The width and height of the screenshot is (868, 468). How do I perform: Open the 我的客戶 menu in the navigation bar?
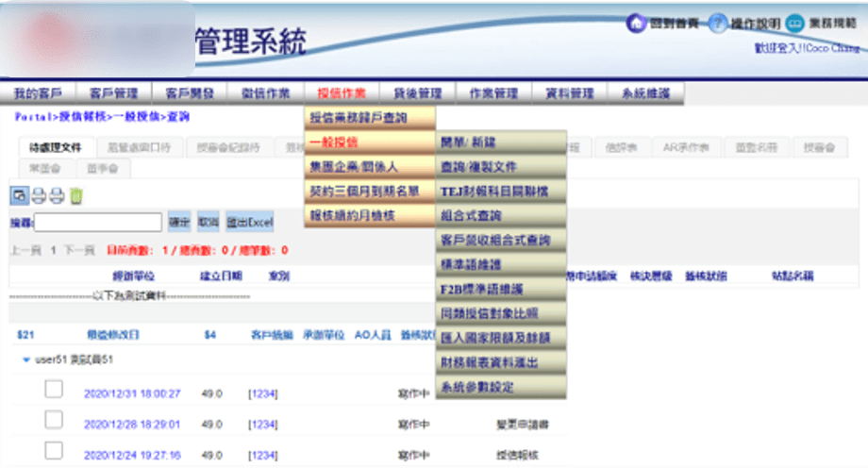[x=38, y=93]
